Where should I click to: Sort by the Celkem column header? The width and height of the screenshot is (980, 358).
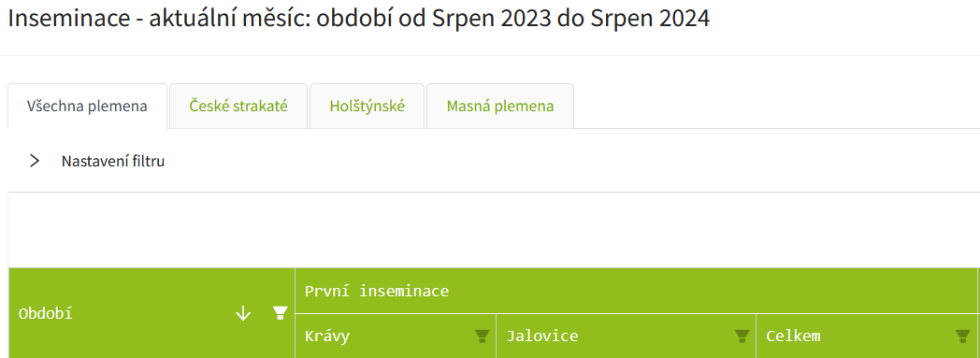793,337
